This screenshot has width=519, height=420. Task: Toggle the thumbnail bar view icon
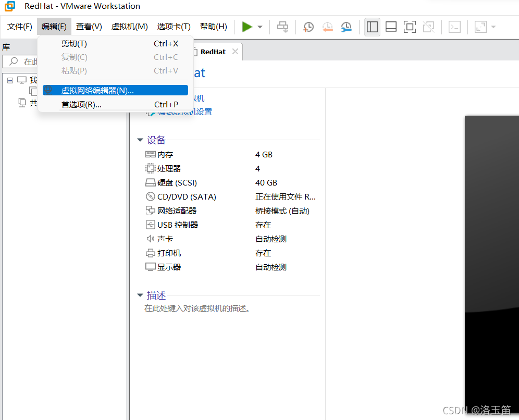(391, 27)
